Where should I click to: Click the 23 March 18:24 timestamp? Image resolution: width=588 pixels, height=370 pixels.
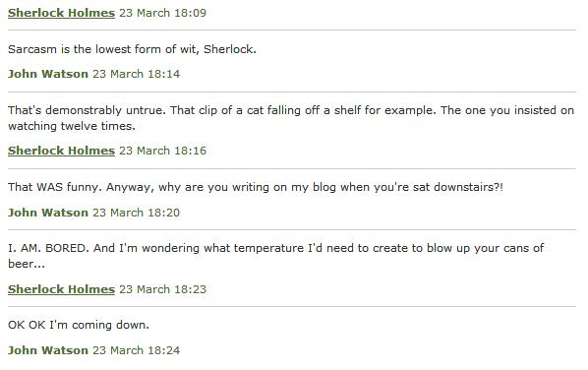click(x=136, y=350)
